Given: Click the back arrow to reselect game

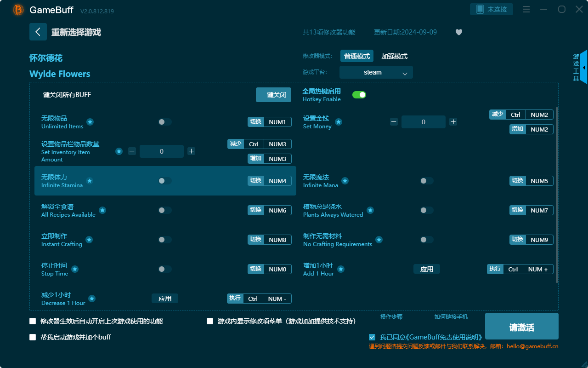Looking at the screenshot, I should tap(38, 31).
